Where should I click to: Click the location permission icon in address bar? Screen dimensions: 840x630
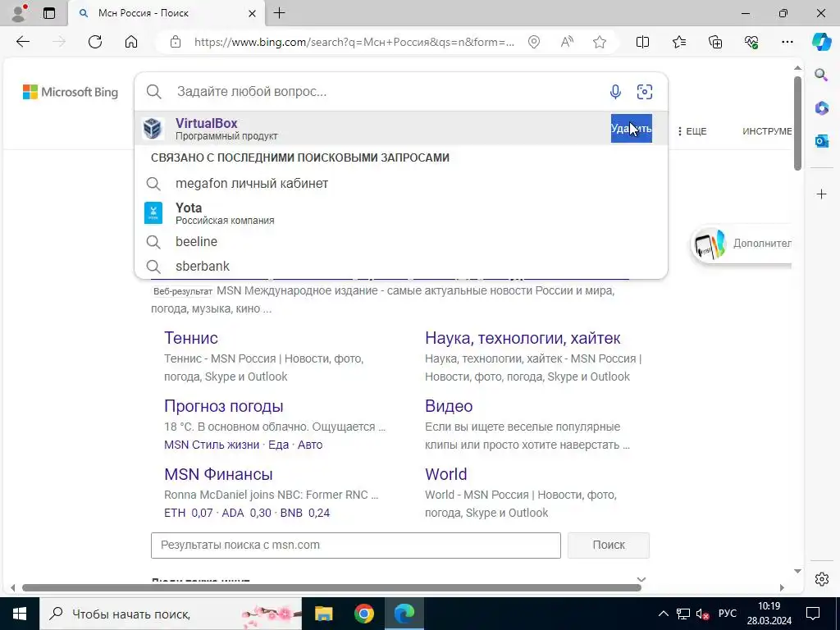point(533,42)
